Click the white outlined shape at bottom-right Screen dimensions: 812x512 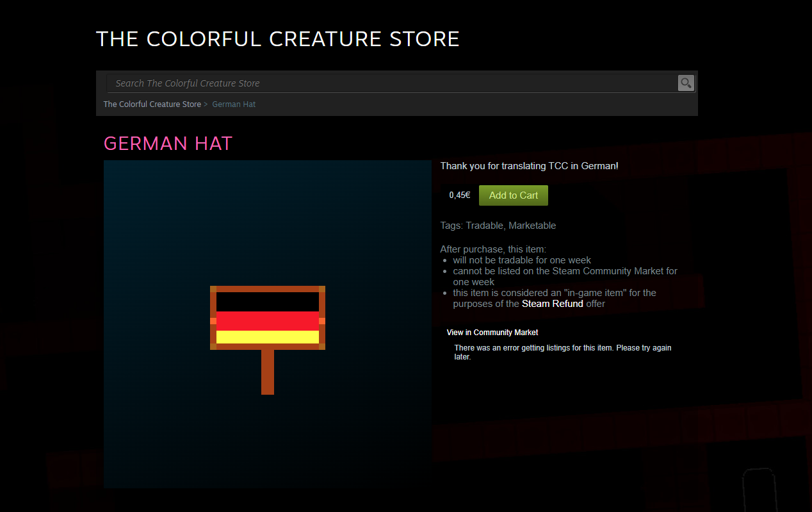click(x=759, y=490)
